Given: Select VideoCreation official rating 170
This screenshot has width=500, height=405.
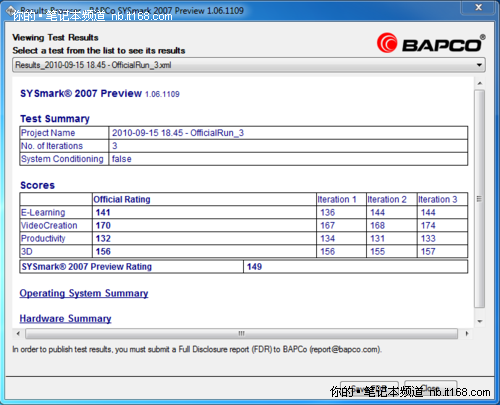Looking at the screenshot, I should click(x=103, y=225).
